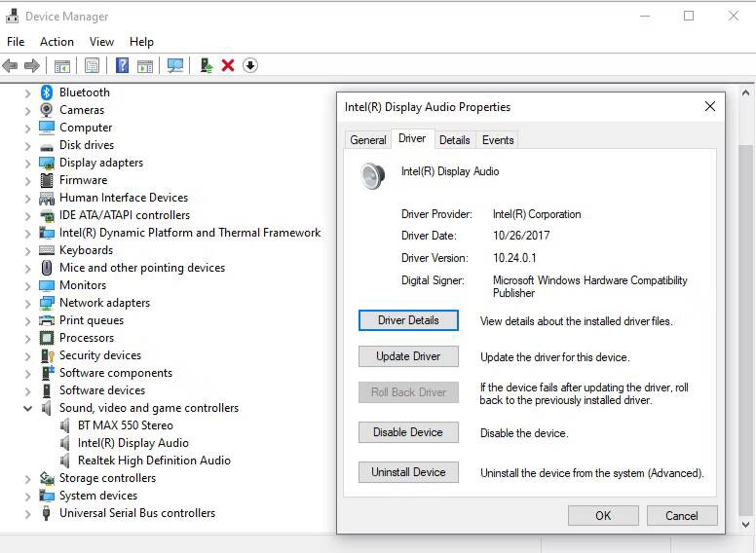The height and width of the screenshot is (553, 756).
Task: Click the speaker icon in Properties dialog
Action: pyautogui.click(x=373, y=176)
